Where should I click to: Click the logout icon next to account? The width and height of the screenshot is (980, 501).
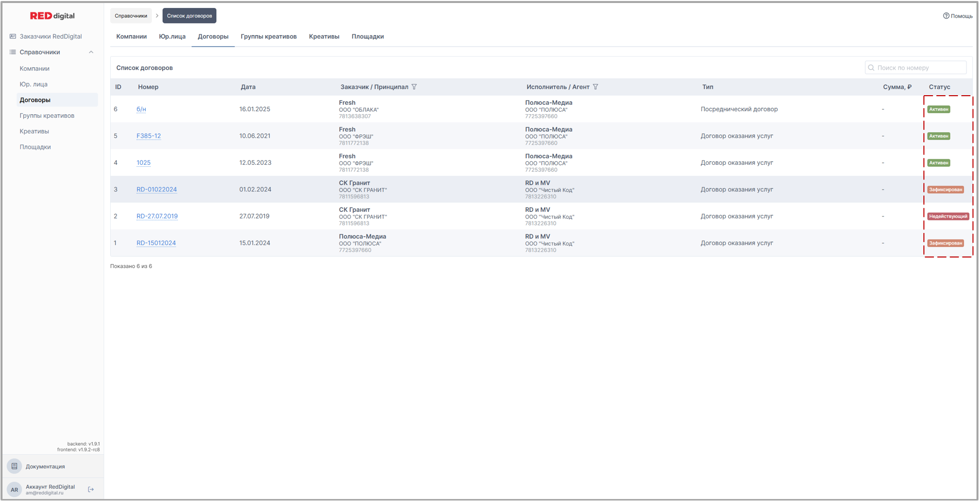(x=91, y=489)
